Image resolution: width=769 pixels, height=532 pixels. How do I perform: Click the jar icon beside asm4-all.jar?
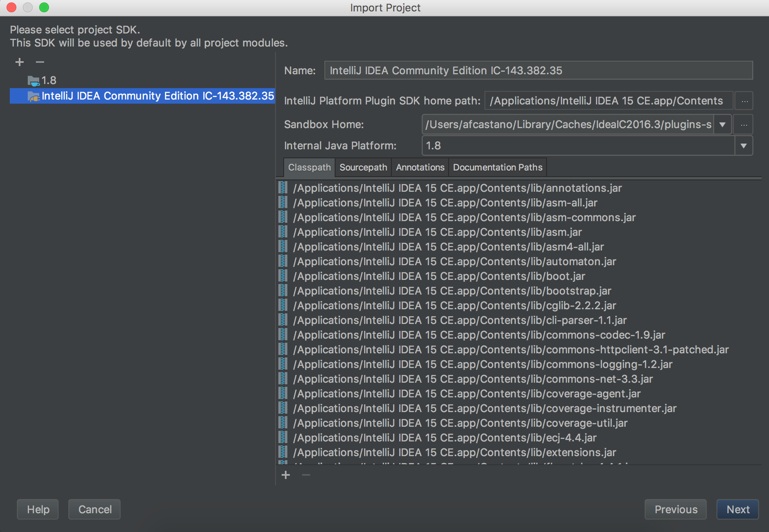pyautogui.click(x=282, y=246)
